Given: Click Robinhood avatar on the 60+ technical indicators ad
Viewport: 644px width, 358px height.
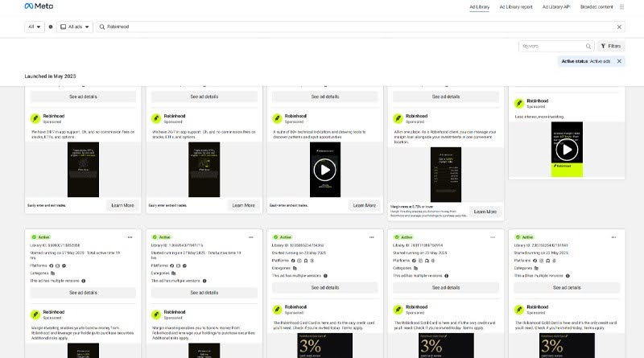Looking at the screenshot, I should tap(277, 118).
